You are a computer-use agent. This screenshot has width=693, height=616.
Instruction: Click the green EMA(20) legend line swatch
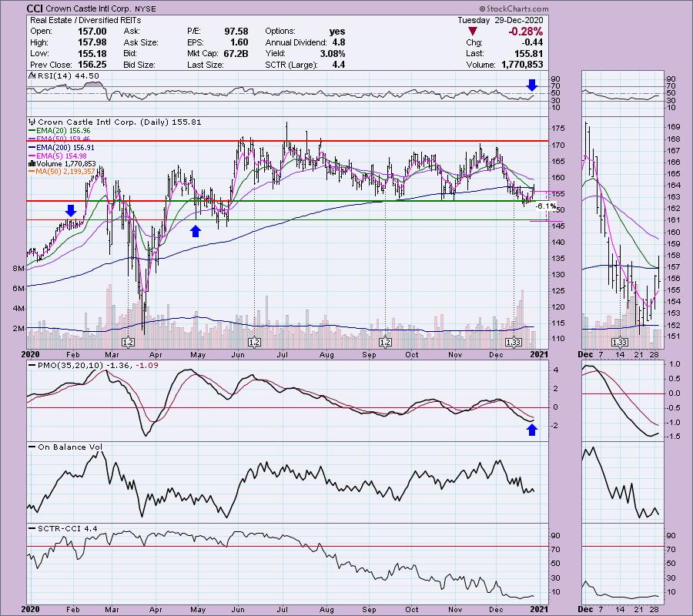click(x=32, y=131)
